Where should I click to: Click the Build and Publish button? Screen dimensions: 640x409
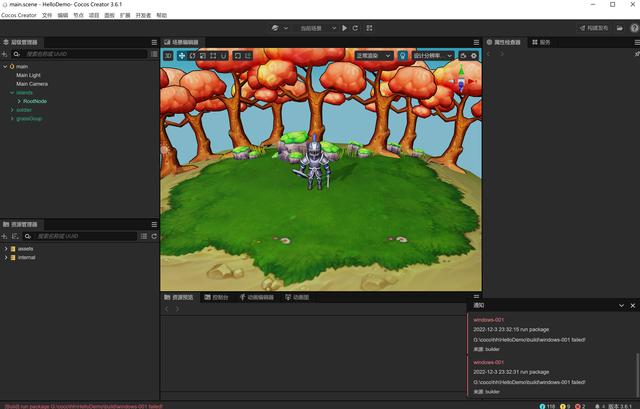tap(594, 28)
